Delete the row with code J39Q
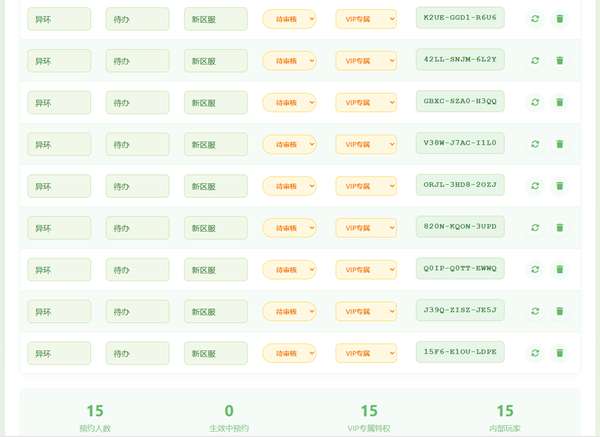The image size is (600, 437). click(x=559, y=311)
